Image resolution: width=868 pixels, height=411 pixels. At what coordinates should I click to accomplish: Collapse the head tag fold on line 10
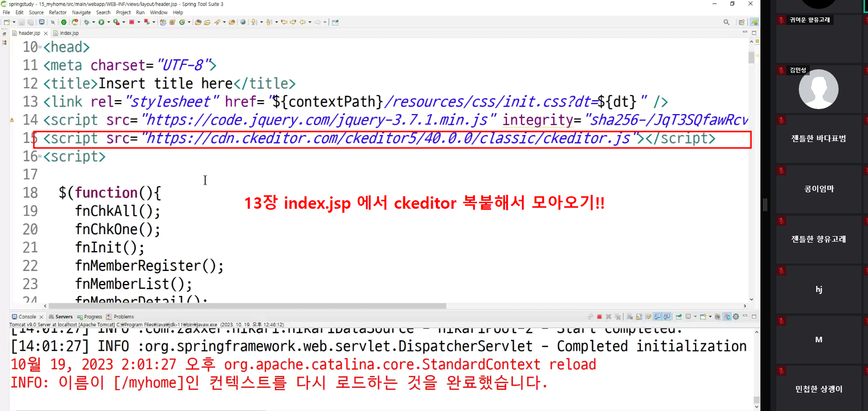(40, 47)
